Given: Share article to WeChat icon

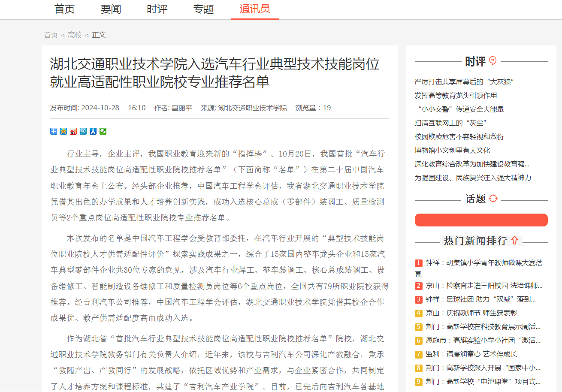Looking at the screenshot, I should [103, 131].
